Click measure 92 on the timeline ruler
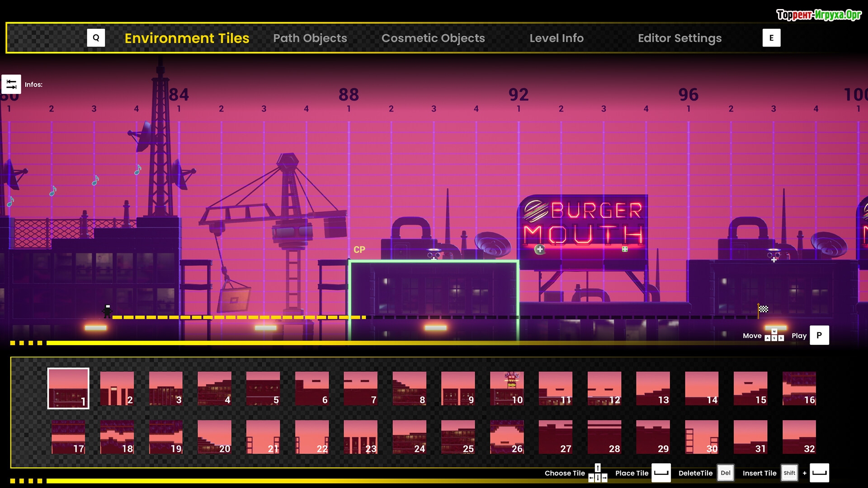Viewport: 868px width, 488px height. [519, 95]
